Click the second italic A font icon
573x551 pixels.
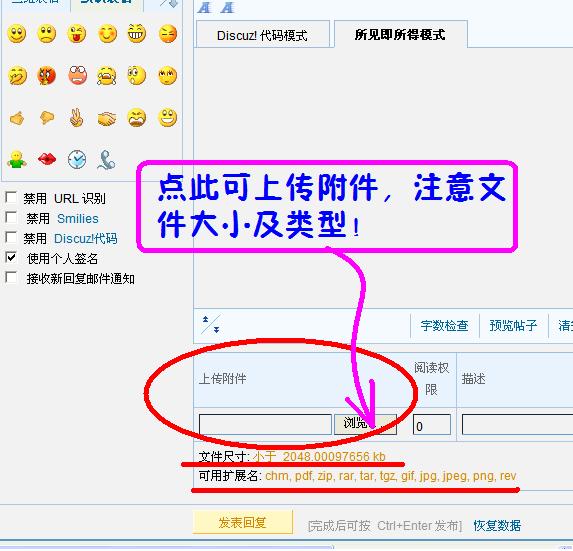227,7
